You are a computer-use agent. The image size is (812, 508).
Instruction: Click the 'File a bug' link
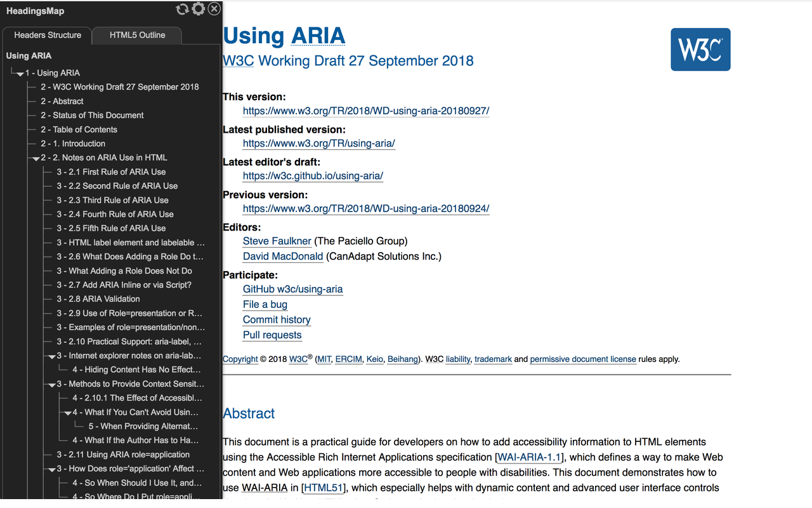[265, 304]
